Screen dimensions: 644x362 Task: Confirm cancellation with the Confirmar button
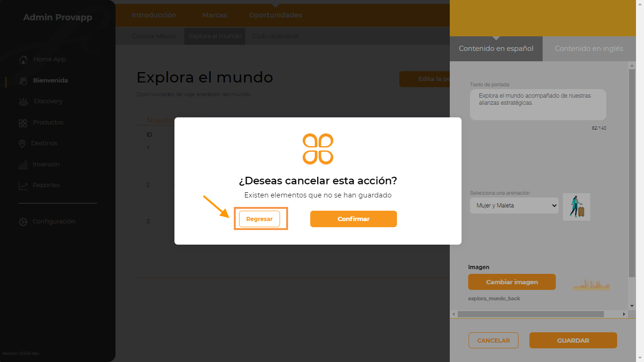tap(354, 219)
